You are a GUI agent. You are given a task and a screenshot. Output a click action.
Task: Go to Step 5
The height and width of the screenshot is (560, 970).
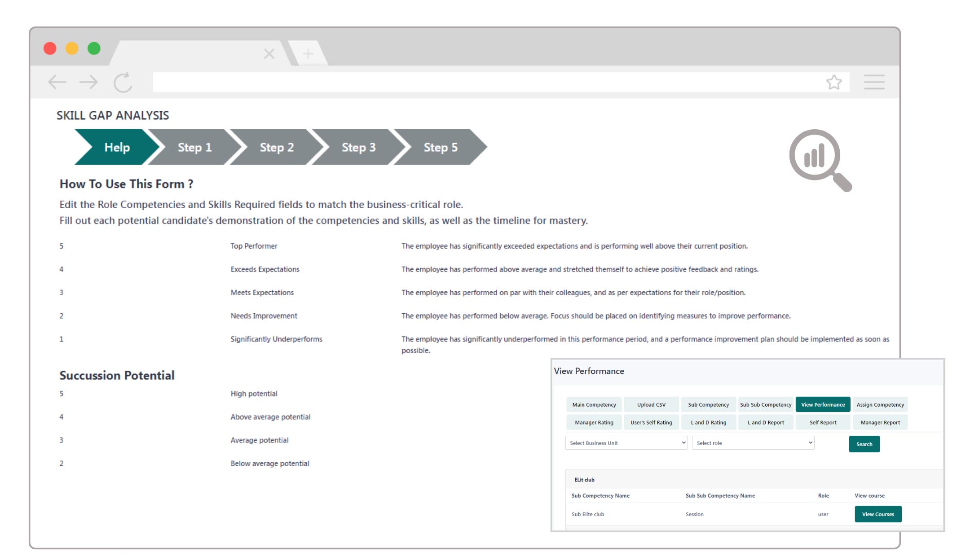[441, 147]
